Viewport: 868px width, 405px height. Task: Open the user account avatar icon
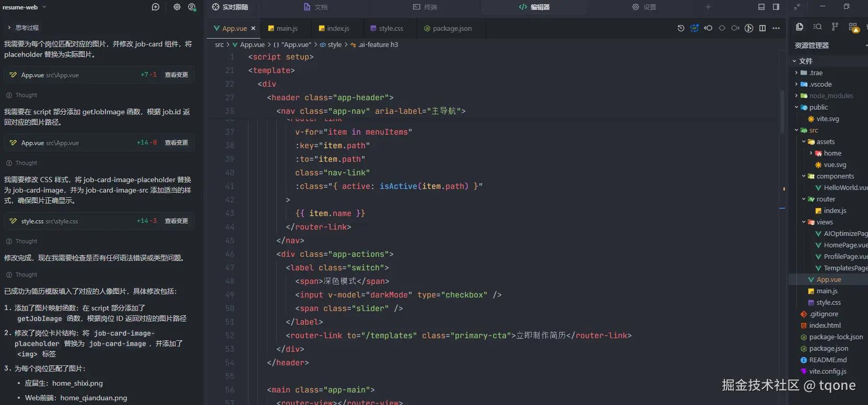[x=192, y=7]
